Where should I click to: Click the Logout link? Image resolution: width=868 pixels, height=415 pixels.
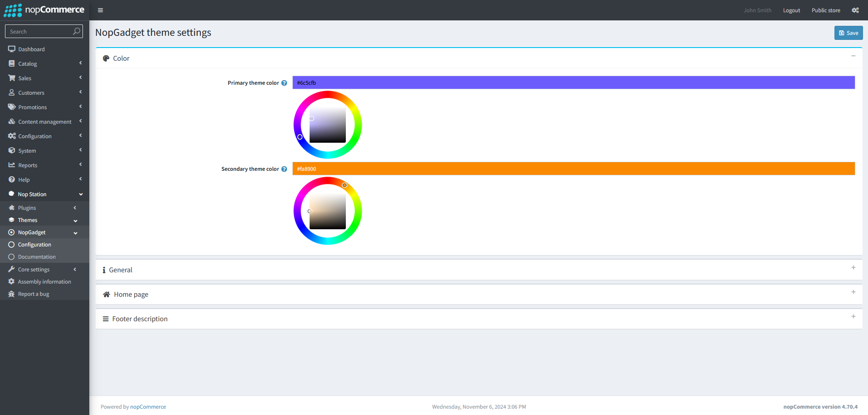point(791,10)
